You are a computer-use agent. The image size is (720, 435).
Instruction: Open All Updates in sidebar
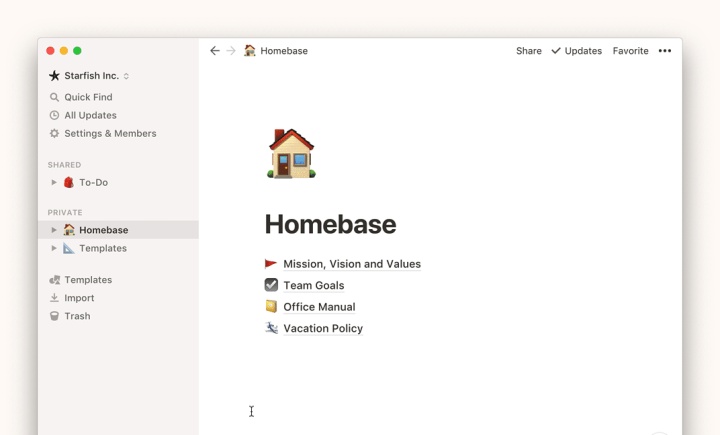90,115
